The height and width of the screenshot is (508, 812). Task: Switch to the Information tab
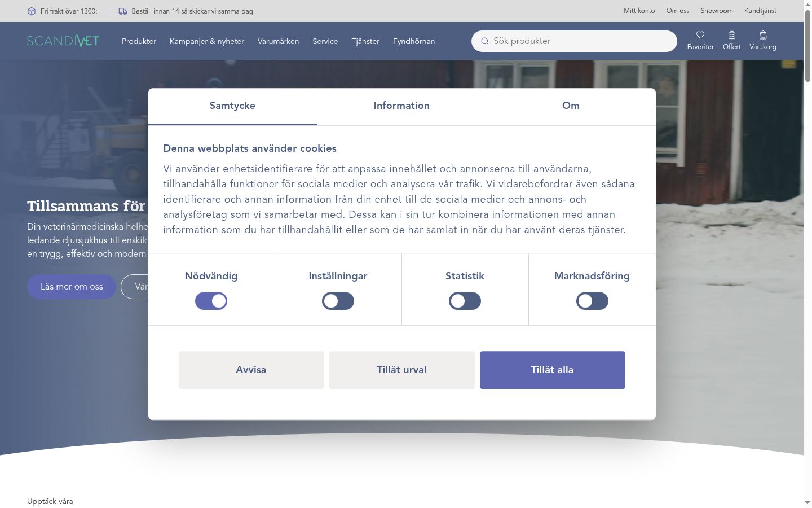point(401,106)
